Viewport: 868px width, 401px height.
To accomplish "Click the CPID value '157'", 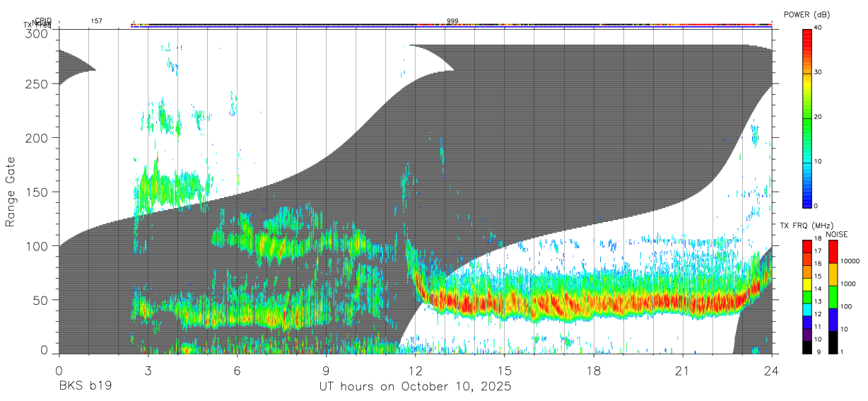I will tap(96, 21).
